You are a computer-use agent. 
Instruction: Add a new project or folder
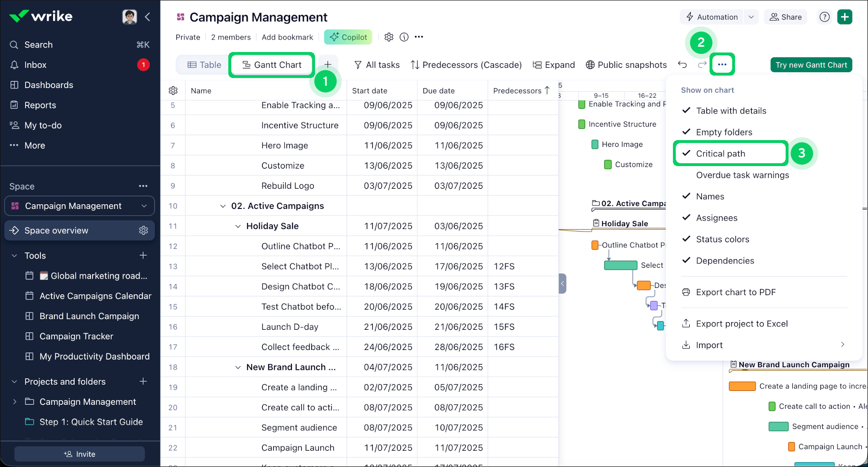pyautogui.click(x=143, y=382)
